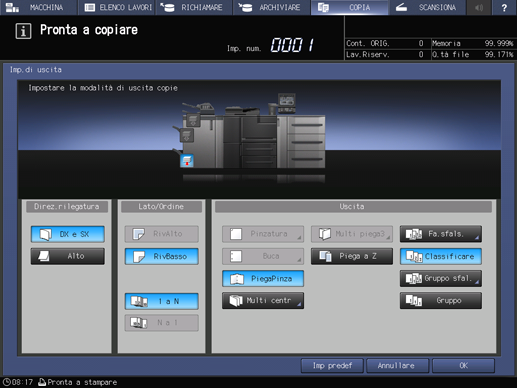517x388 pixels.
Task: Open Multi centr fold options
Action: [x=263, y=301]
